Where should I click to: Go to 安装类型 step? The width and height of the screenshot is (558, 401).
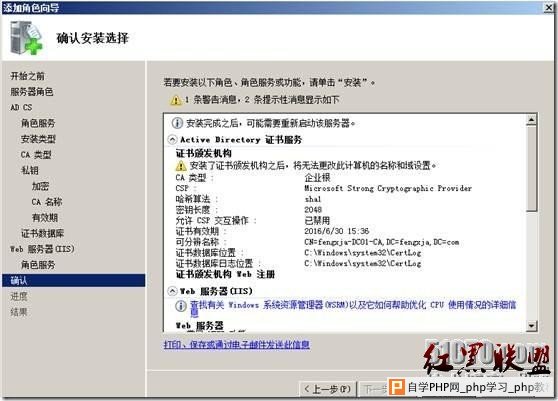(38, 139)
